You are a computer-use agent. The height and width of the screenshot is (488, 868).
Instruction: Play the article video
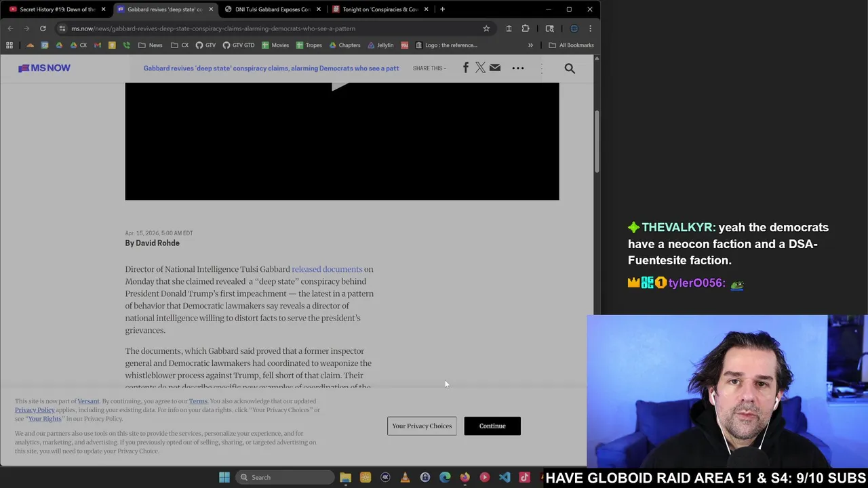[x=341, y=85]
